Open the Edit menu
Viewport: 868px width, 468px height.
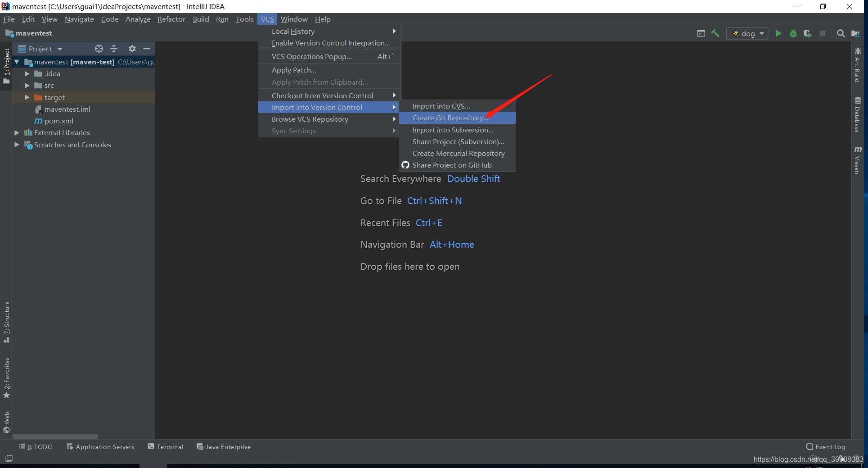pos(28,19)
